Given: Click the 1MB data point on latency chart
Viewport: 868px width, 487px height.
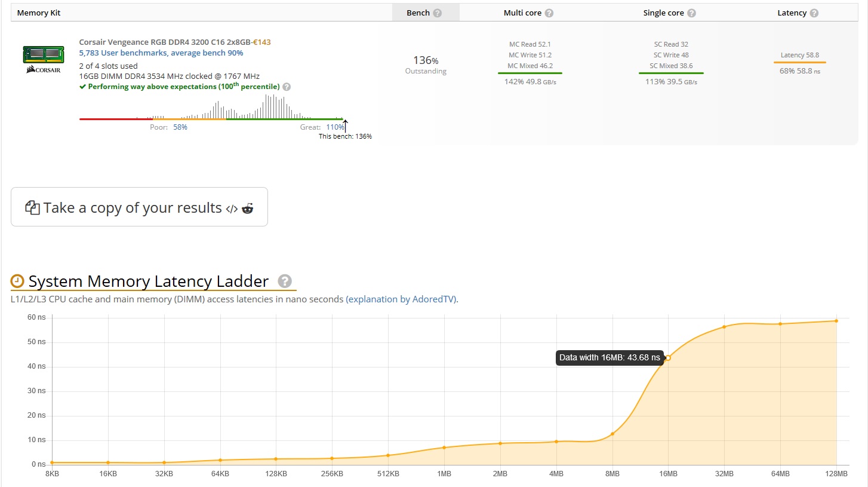Looking at the screenshot, I should [444, 448].
